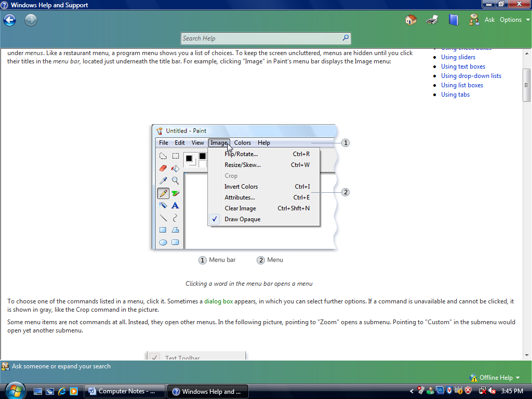Image resolution: width=532 pixels, height=399 pixels.
Task: Choose Attributes in the pictured Image menu
Action: point(264,197)
